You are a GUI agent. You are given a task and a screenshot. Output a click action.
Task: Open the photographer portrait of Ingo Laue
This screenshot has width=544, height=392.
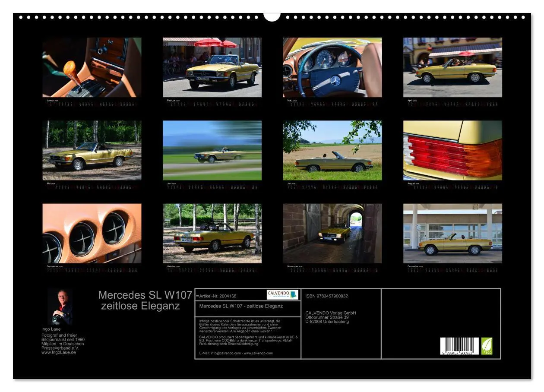60,307
